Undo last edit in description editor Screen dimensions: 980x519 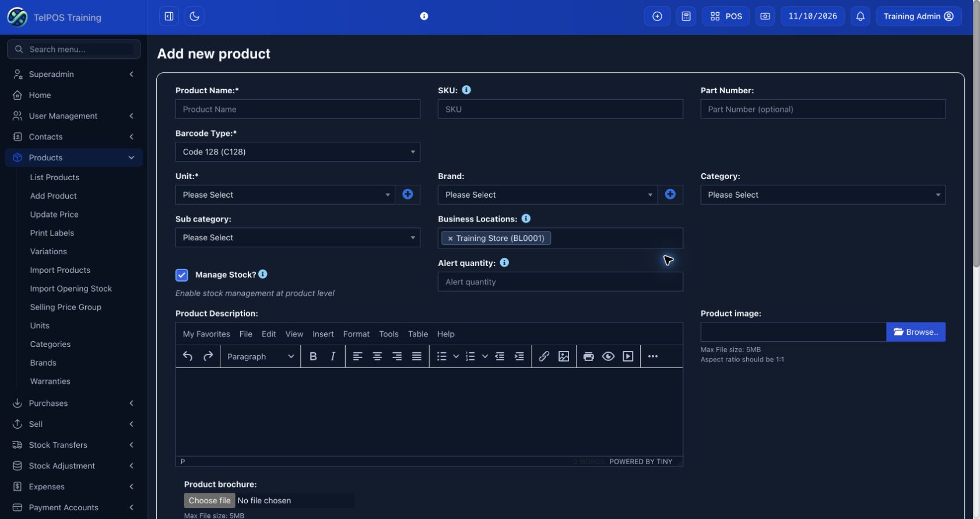(x=188, y=356)
